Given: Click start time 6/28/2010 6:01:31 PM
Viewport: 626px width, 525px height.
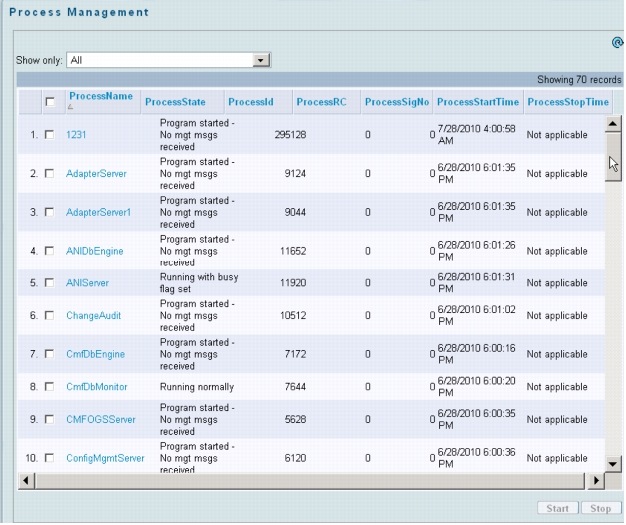Looking at the screenshot, I should pos(477,283).
